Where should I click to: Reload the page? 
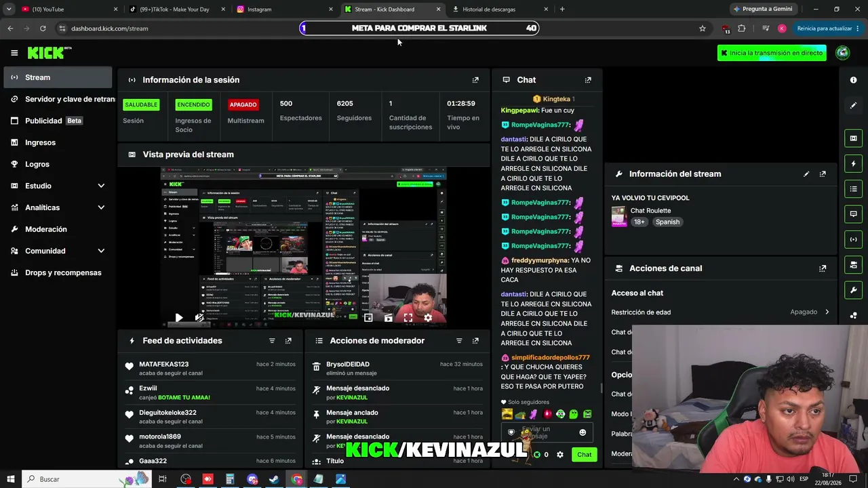coord(43,28)
